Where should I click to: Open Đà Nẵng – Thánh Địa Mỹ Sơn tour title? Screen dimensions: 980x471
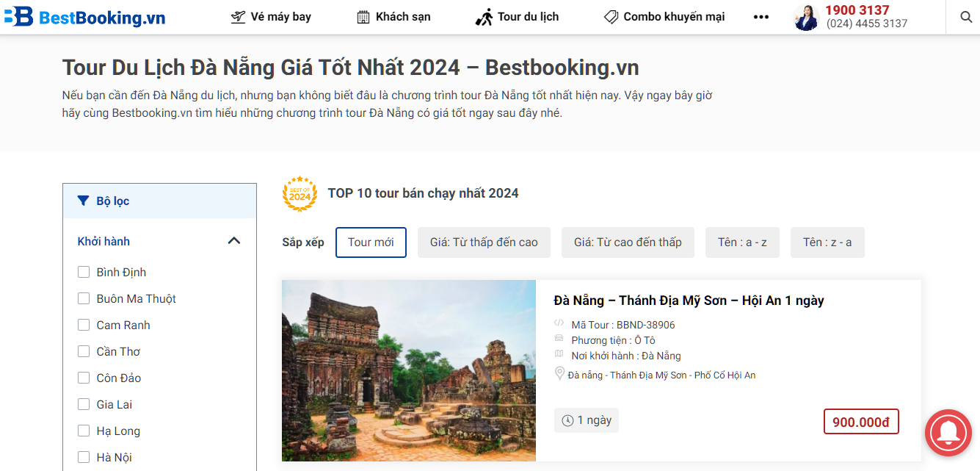tap(689, 301)
